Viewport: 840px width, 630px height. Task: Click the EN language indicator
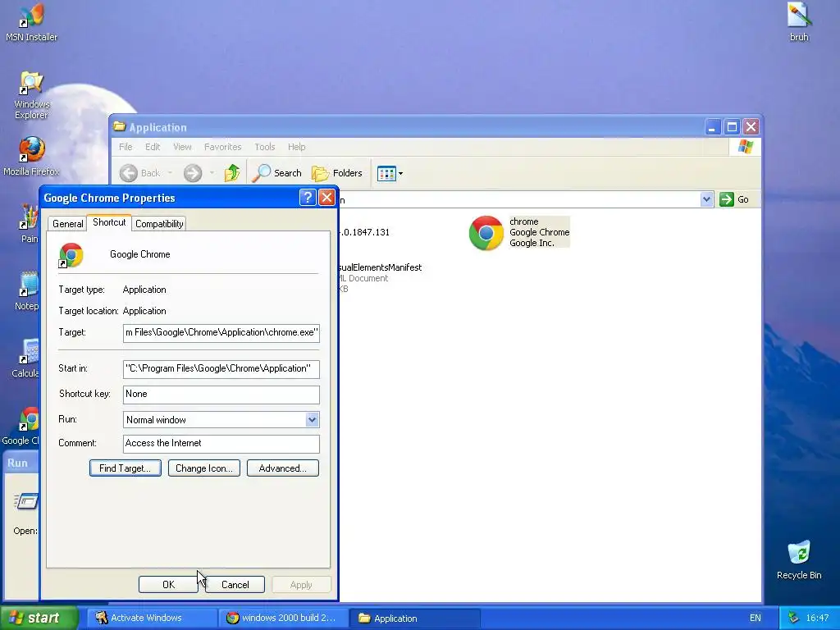(755, 618)
